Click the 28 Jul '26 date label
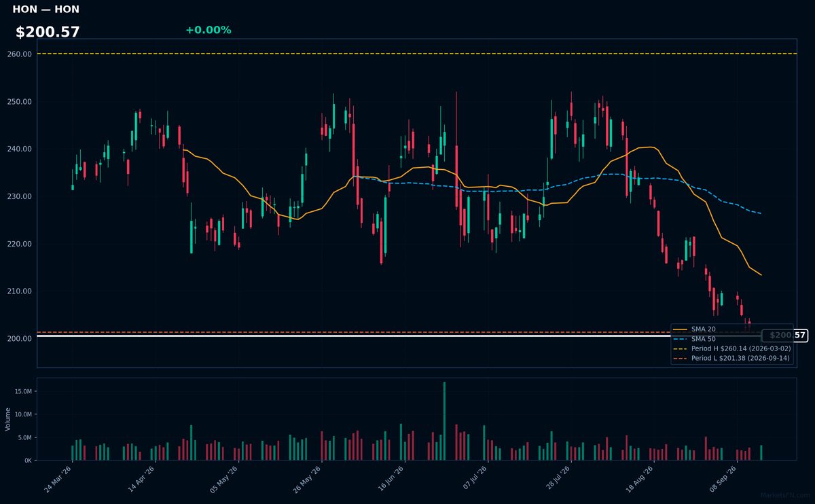This screenshot has width=815, height=504. point(557,480)
